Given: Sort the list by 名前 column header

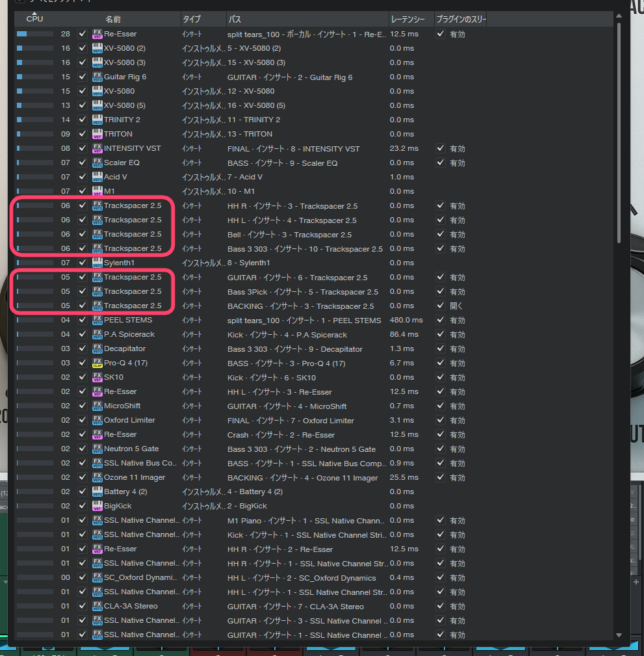Looking at the screenshot, I should [x=113, y=20].
